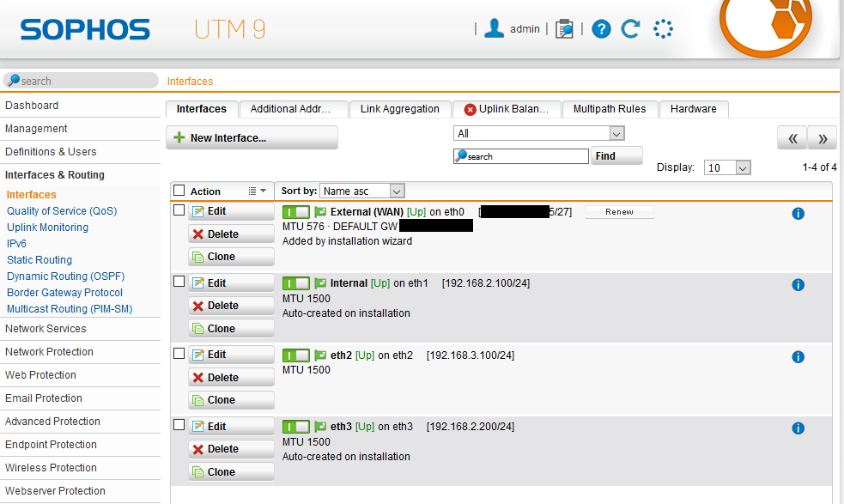The width and height of the screenshot is (844, 504).
Task: Open the Sort by Name asc dropdown
Action: tap(362, 191)
